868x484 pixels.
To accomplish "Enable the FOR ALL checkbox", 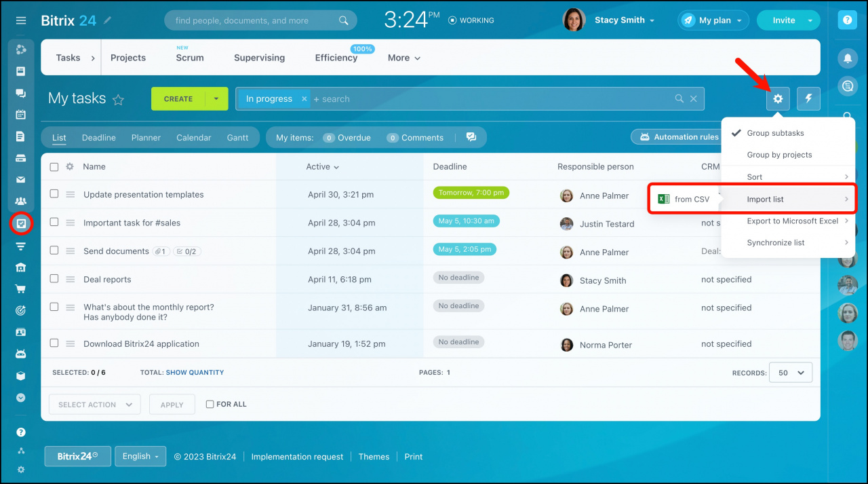I will tap(210, 404).
